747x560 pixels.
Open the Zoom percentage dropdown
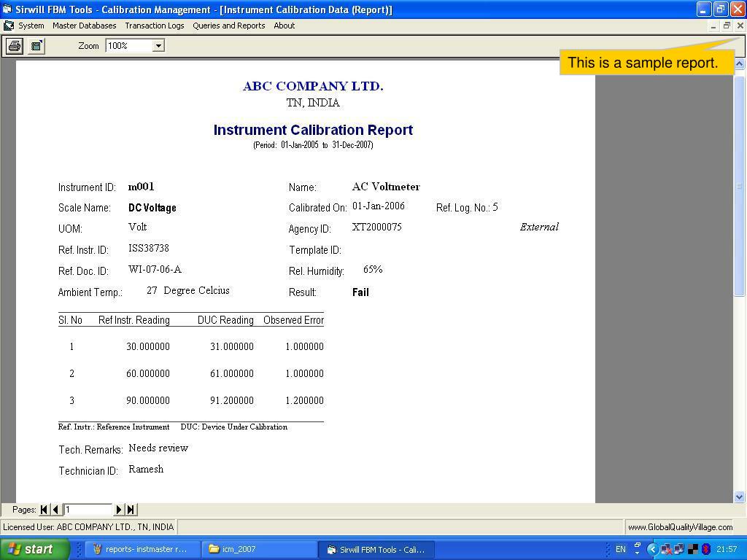point(158,46)
